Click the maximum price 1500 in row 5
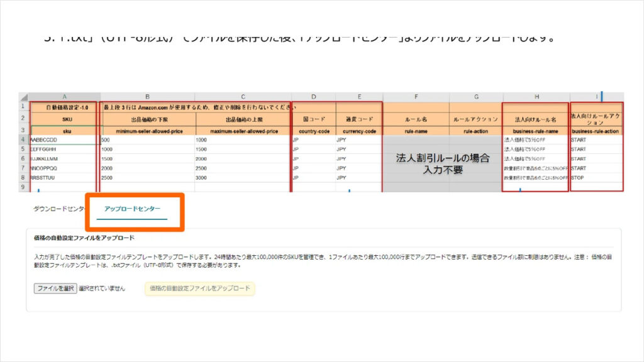644x362 pixels. 243,150
